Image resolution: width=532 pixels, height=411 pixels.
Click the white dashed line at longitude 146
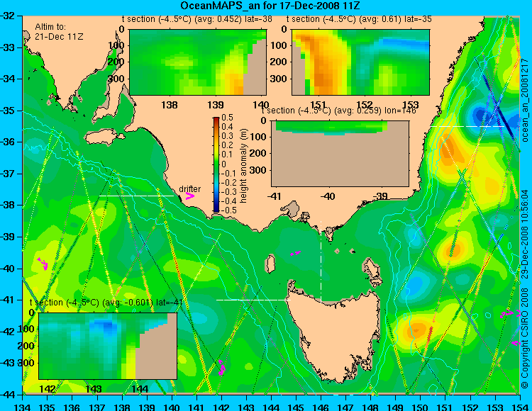point(321,262)
